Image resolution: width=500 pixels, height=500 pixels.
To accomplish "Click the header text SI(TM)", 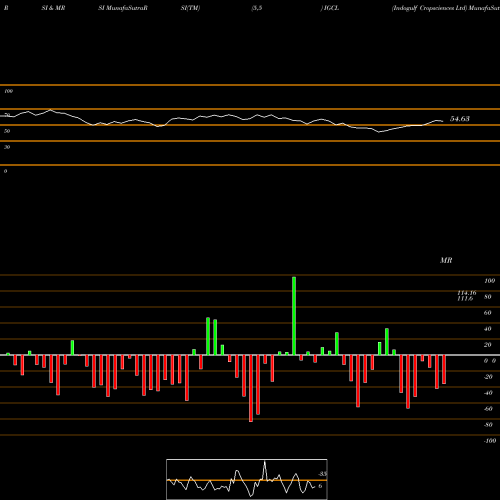I will pyautogui.click(x=190, y=8).
